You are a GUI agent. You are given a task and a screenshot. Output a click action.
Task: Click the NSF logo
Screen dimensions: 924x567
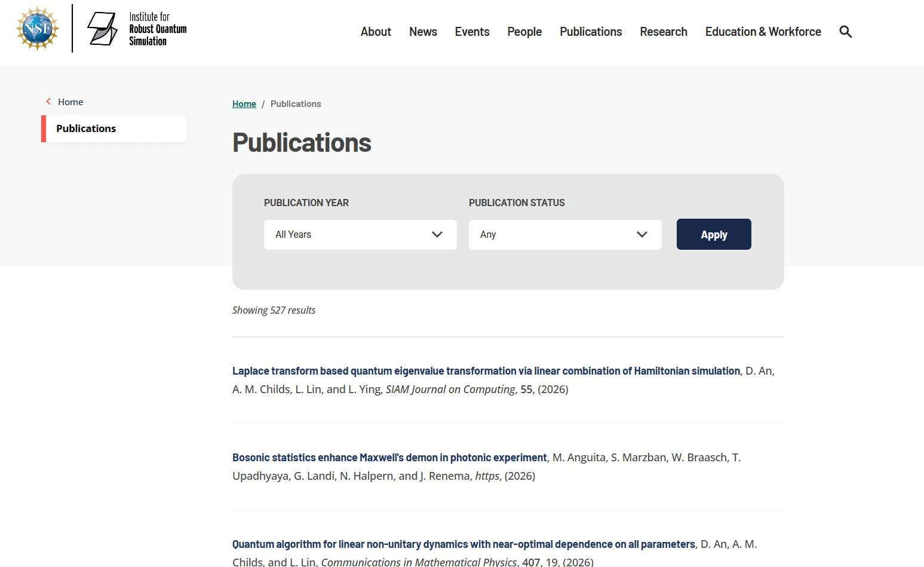pos(38,28)
